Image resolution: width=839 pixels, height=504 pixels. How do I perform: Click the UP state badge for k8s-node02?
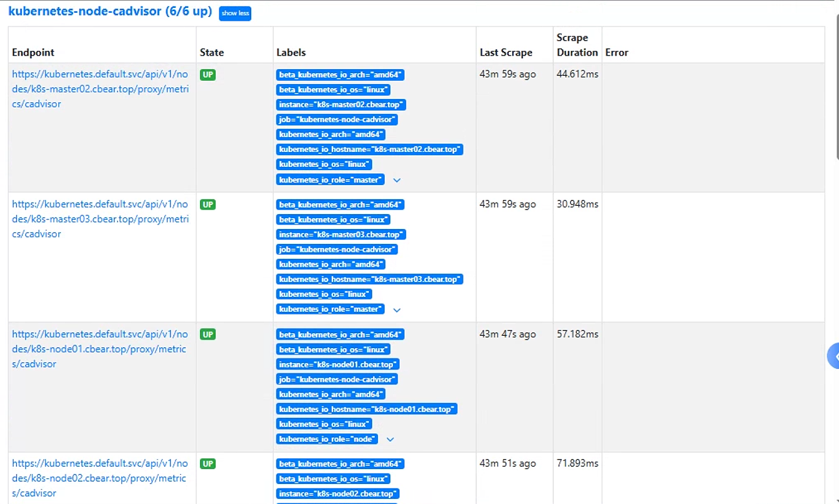(208, 464)
